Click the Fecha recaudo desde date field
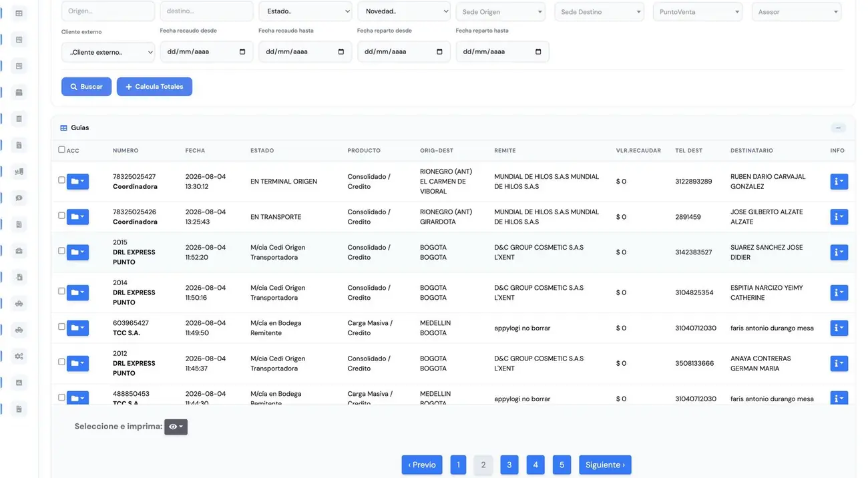Screen dimensions: 868x478 pos(207,51)
